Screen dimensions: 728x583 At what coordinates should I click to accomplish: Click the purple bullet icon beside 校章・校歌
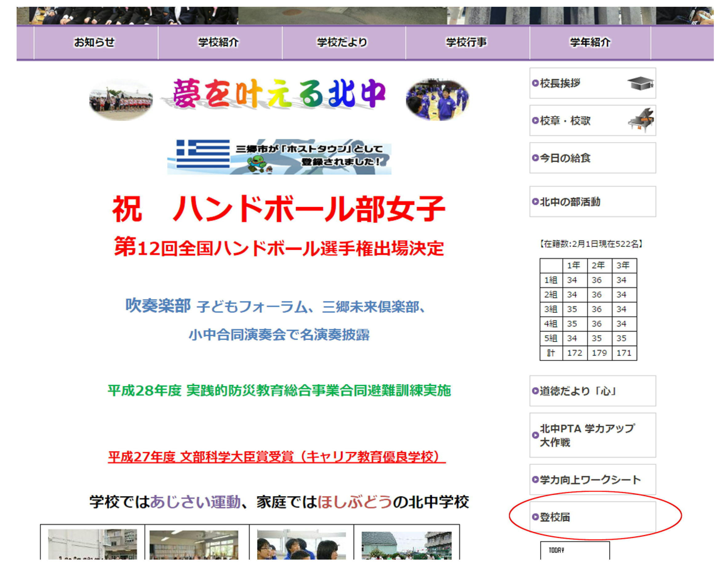point(535,121)
